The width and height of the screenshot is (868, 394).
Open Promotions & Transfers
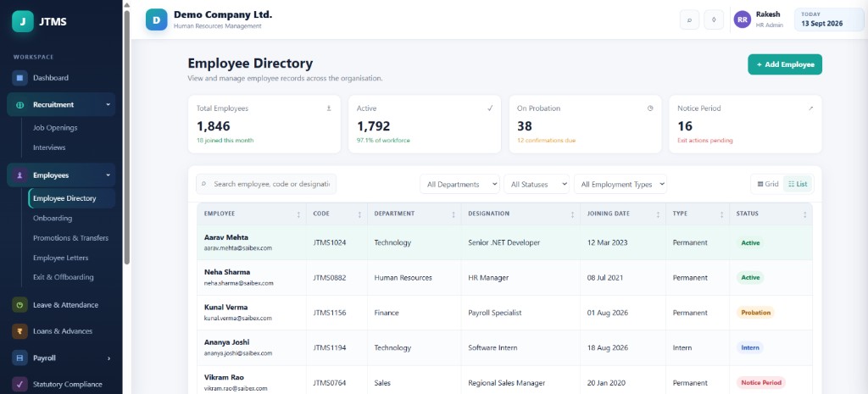click(x=71, y=238)
